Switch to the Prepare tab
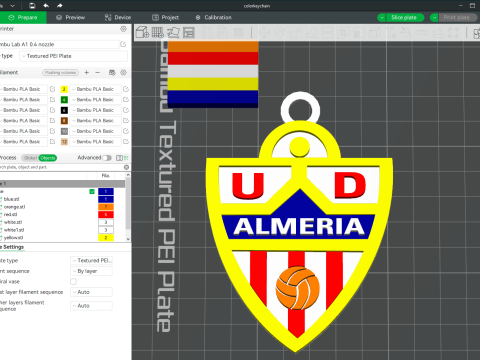The width and height of the screenshot is (480, 360). [23, 18]
